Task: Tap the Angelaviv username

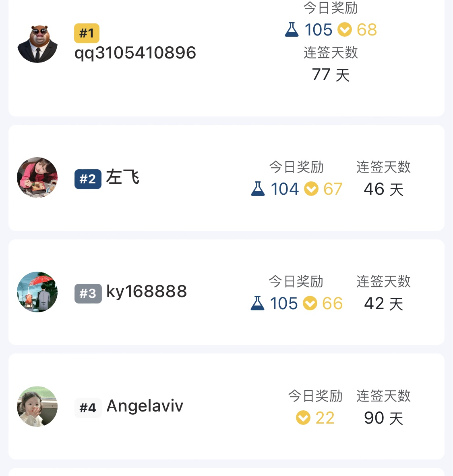Action: click(x=145, y=406)
